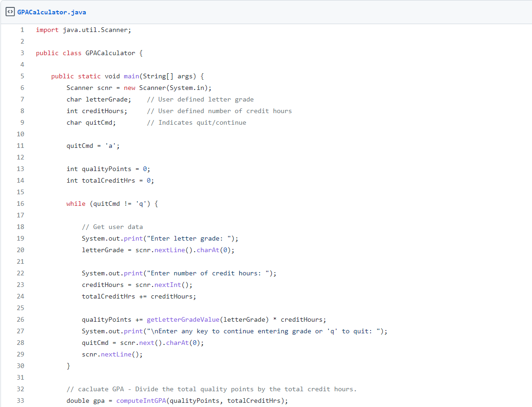Click the comment on line 18

pyautogui.click(x=112, y=227)
